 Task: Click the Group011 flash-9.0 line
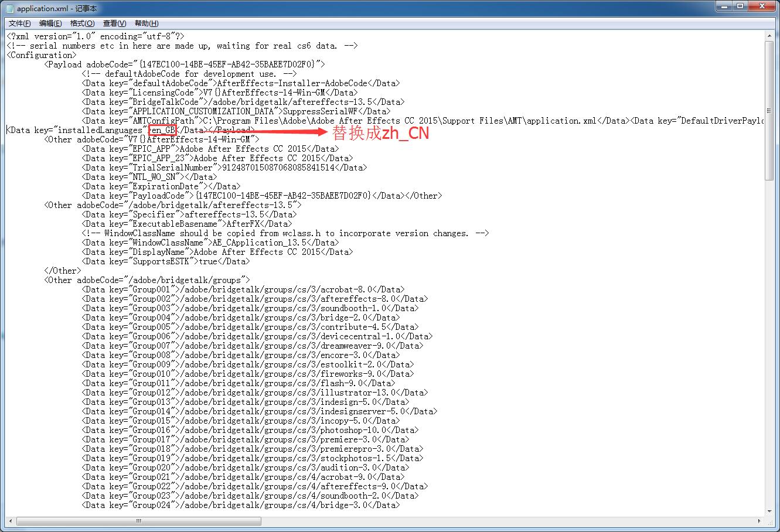point(238,383)
